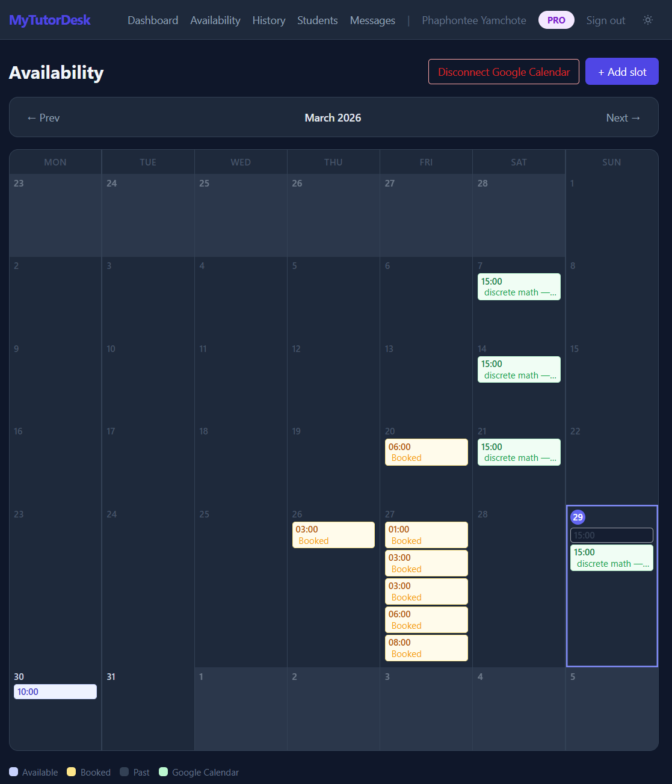This screenshot has height=784, width=672.
Task: Click the PRO badge
Action: (556, 19)
